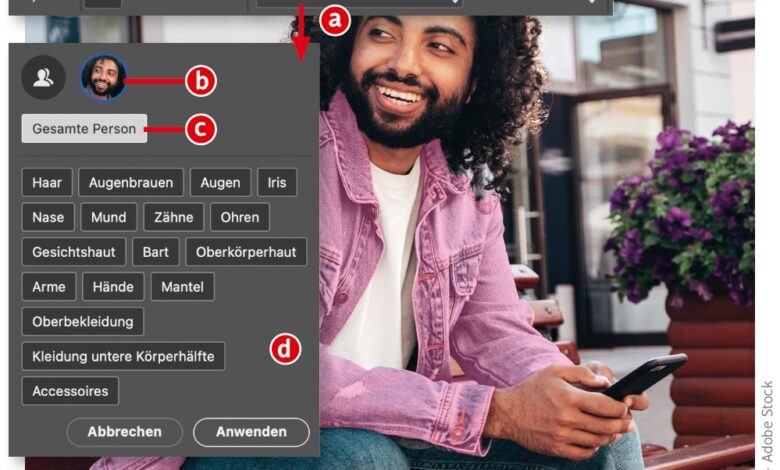Click the Anwenden button

click(251, 432)
